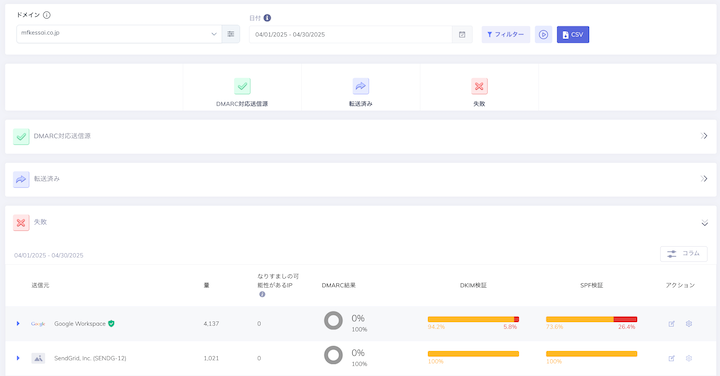
Task: Click the 5.8% DKIM failure value
Action: pyautogui.click(x=510, y=327)
